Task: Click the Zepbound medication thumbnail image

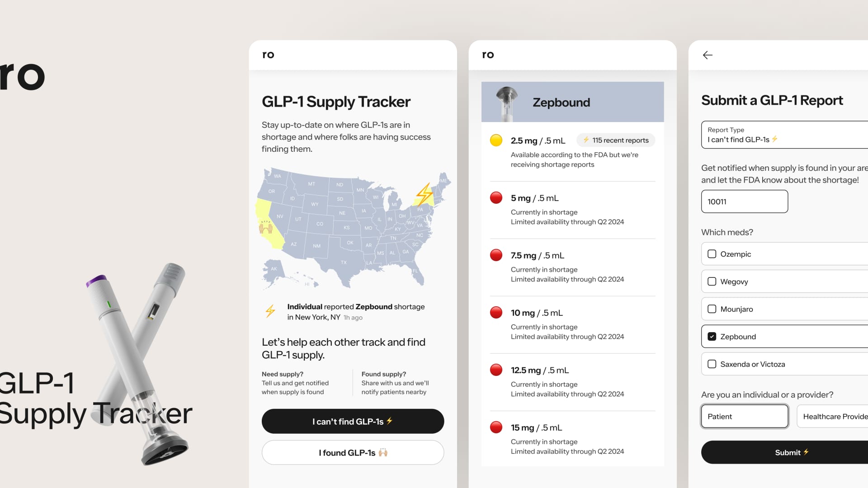Action: (507, 102)
